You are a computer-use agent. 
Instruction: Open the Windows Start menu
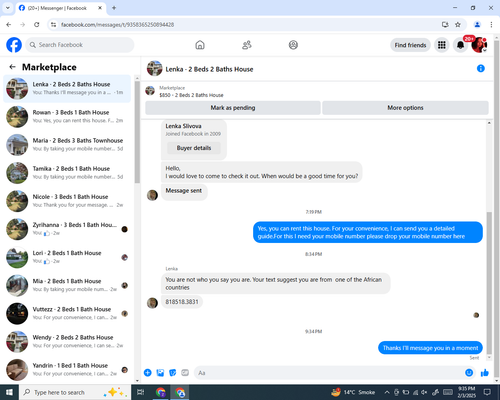tap(9, 392)
